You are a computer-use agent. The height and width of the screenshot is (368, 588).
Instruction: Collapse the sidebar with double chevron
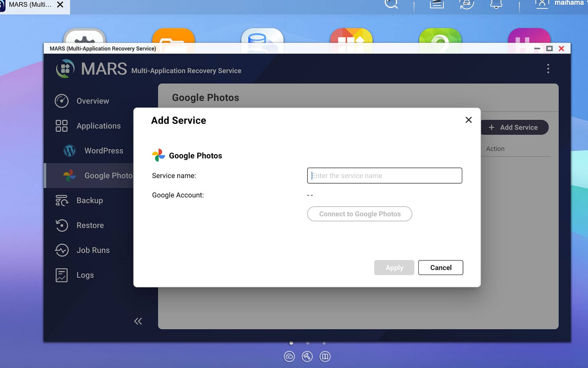(138, 321)
